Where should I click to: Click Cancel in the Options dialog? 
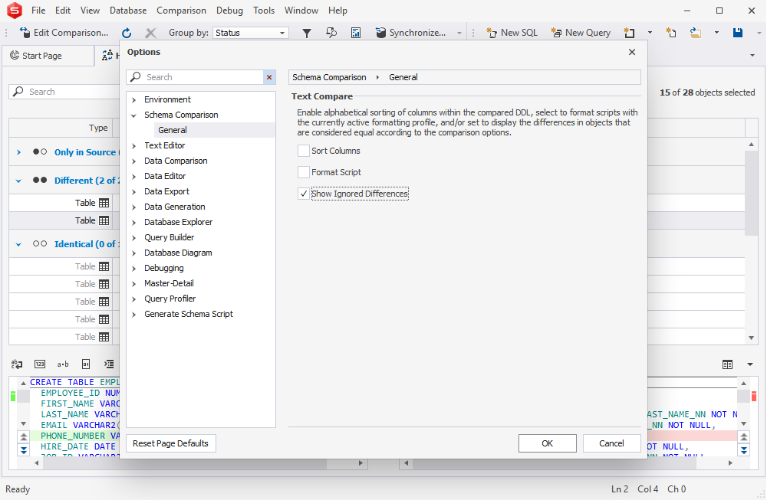pos(612,443)
